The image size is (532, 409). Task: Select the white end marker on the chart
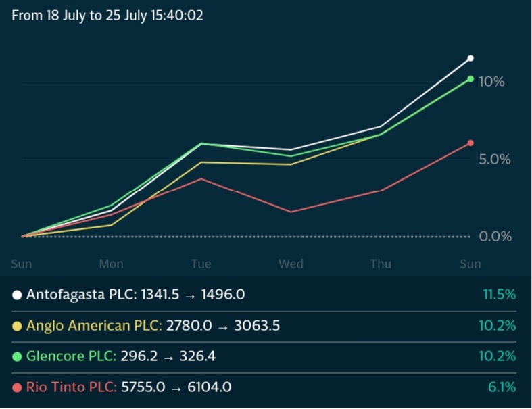point(470,59)
